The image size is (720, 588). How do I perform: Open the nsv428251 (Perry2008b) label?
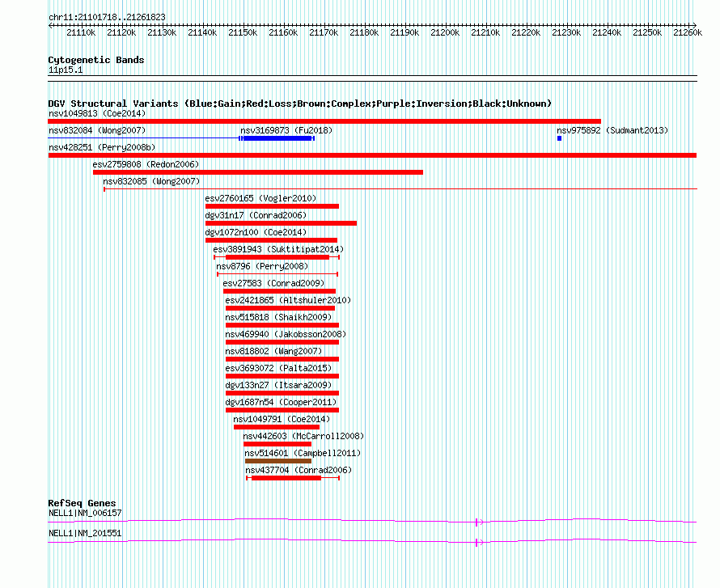[102, 147]
